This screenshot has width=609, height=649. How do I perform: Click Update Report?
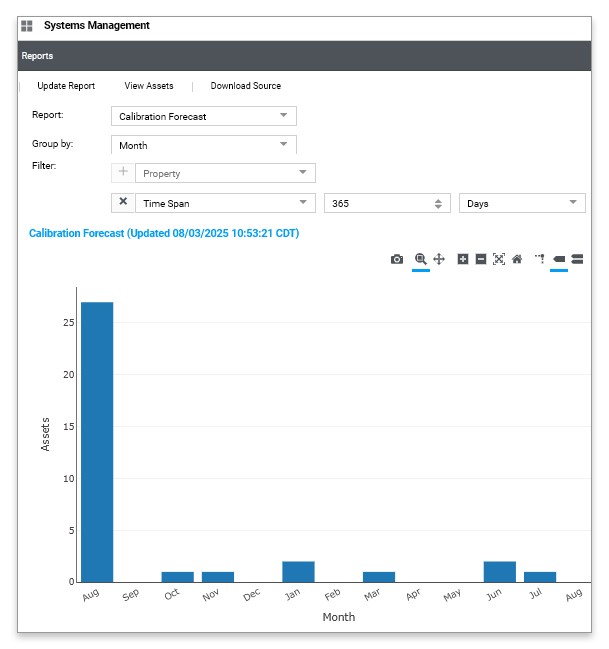(66, 86)
